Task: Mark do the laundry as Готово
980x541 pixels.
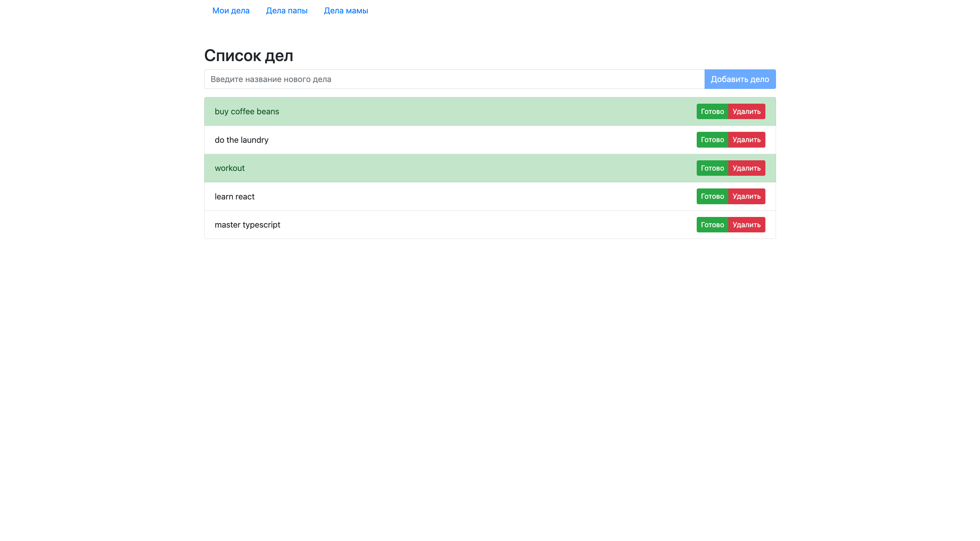Action: pos(712,140)
